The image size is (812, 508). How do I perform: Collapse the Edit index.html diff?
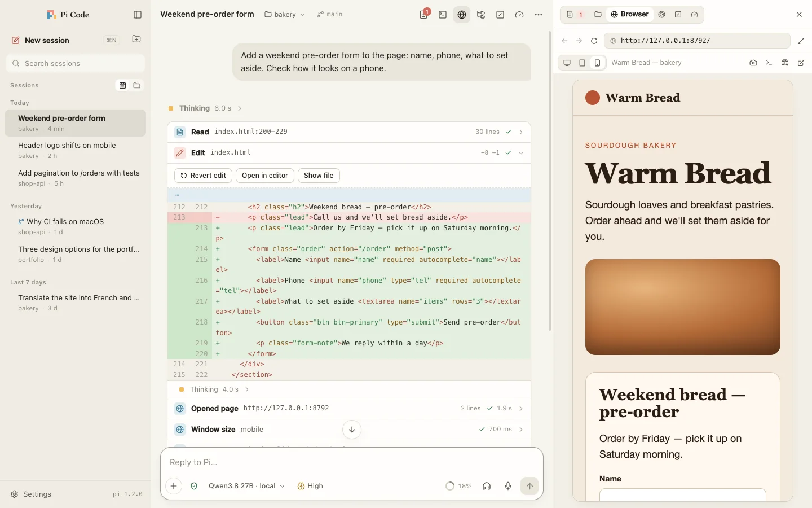coord(349,152)
